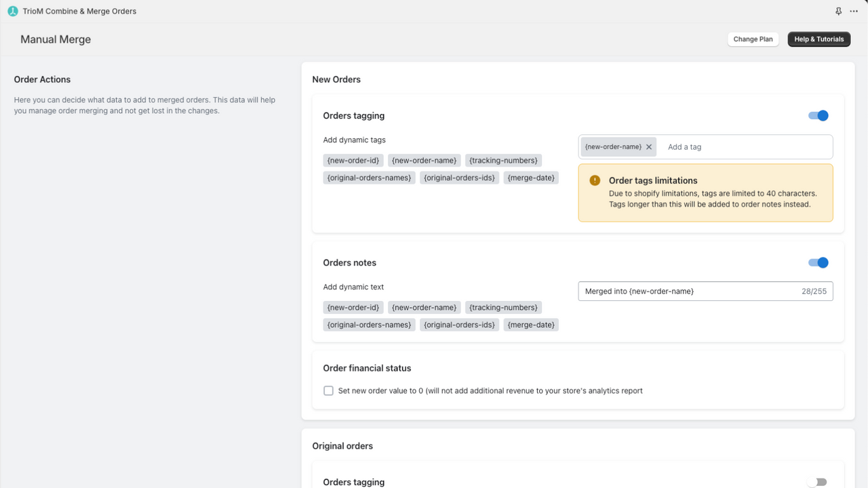Disable New Orders tagging toggle
868x488 pixels.
point(818,116)
